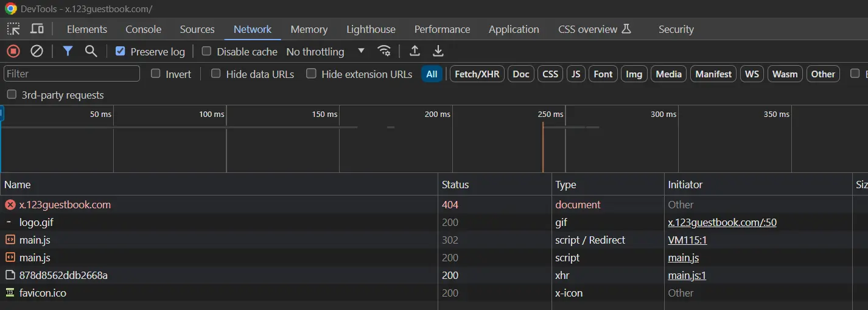Viewport: 868px width, 310px height.
Task: Click the red error icon of x.123guestbook.com
Action: pyautogui.click(x=10, y=205)
